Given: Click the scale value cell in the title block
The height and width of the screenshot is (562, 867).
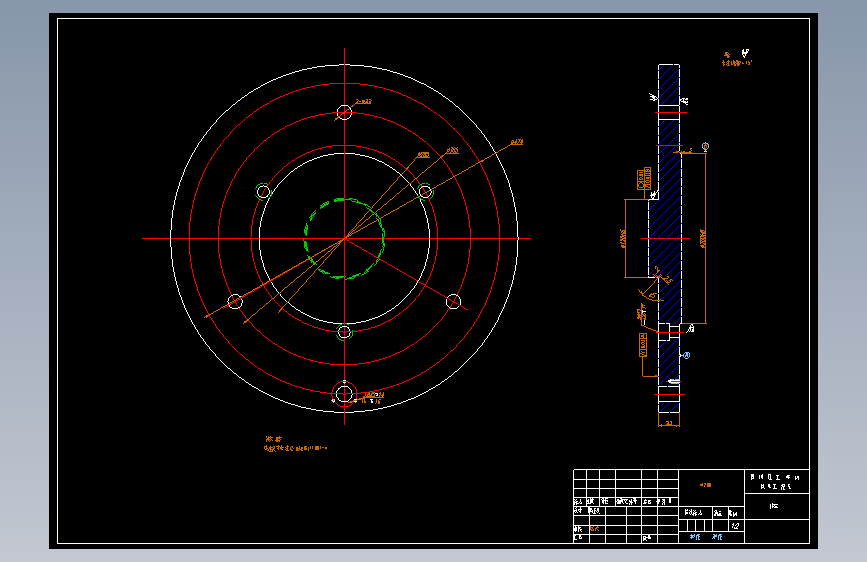Looking at the screenshot, I should tap(735, 526).
